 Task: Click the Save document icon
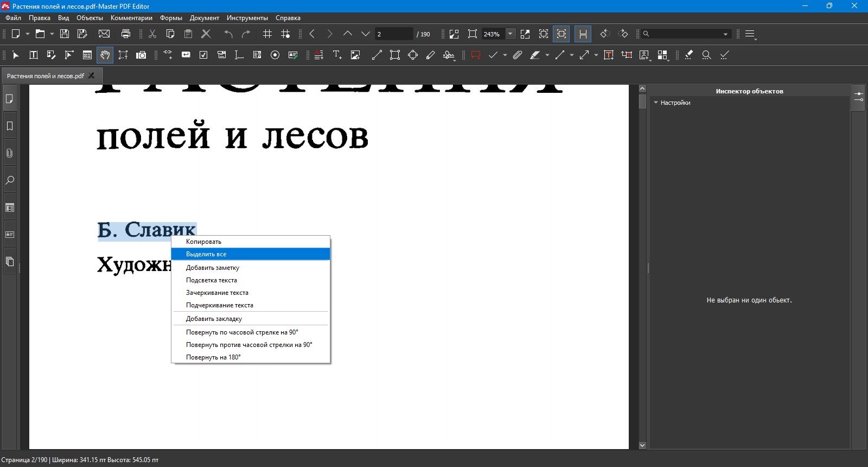coord(65,34)
